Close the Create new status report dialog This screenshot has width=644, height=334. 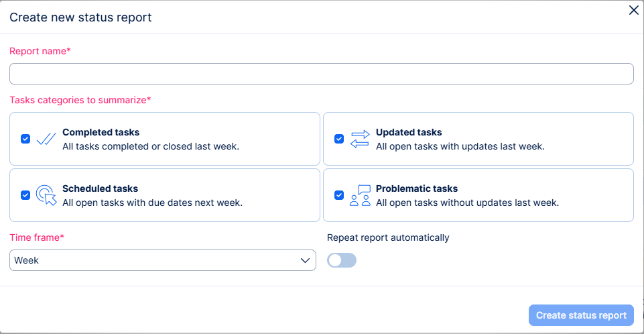633,10
